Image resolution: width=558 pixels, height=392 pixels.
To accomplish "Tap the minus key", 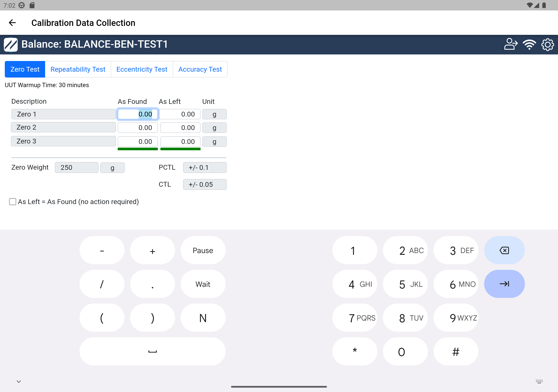I will click(102, 250).
